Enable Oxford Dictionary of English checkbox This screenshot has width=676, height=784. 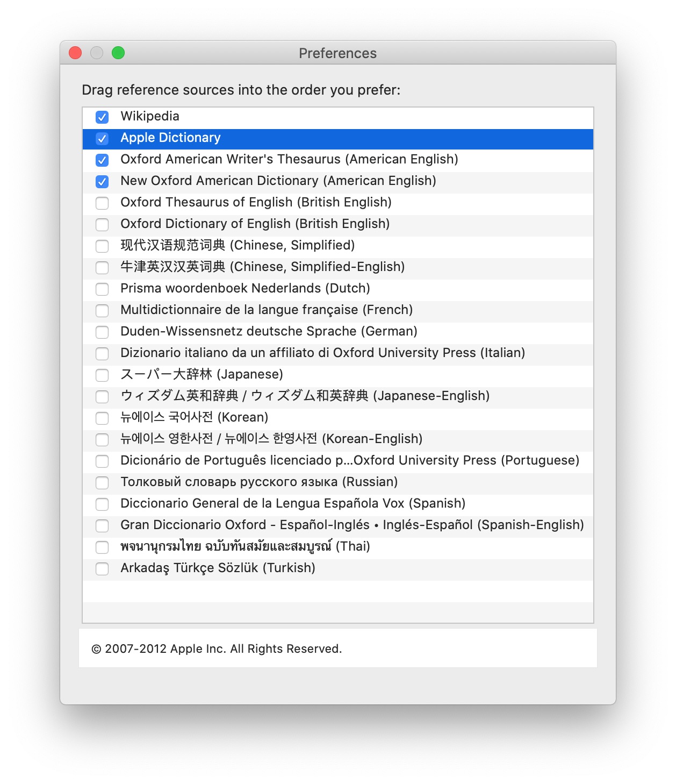click(x=102, y=224)
